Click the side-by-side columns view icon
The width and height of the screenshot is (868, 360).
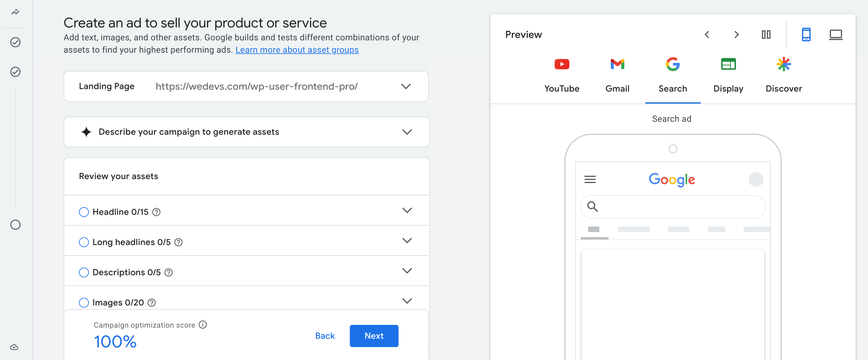click(766, 34)
